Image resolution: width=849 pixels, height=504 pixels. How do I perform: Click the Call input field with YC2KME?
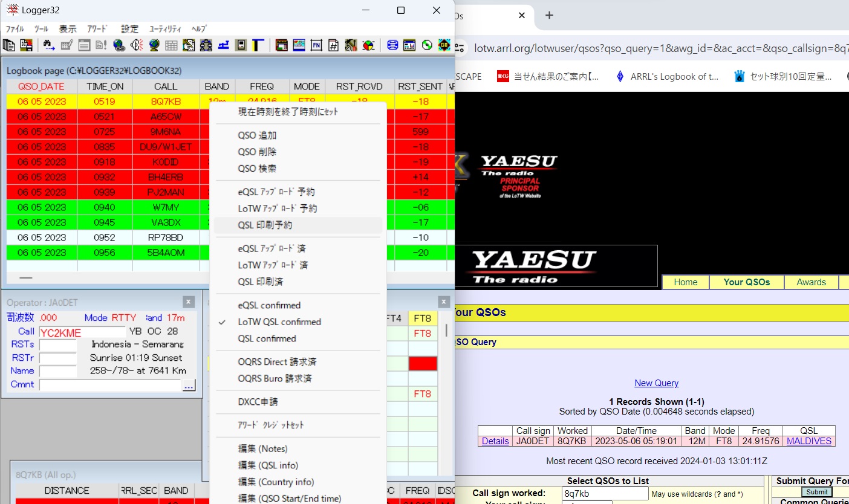click(82, 332)
